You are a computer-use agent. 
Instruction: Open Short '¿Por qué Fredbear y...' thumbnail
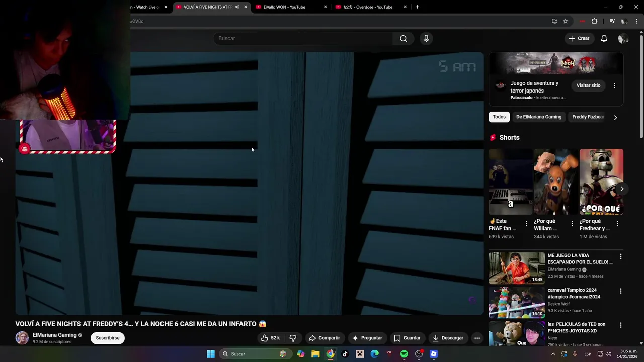(x=601, y=182)
